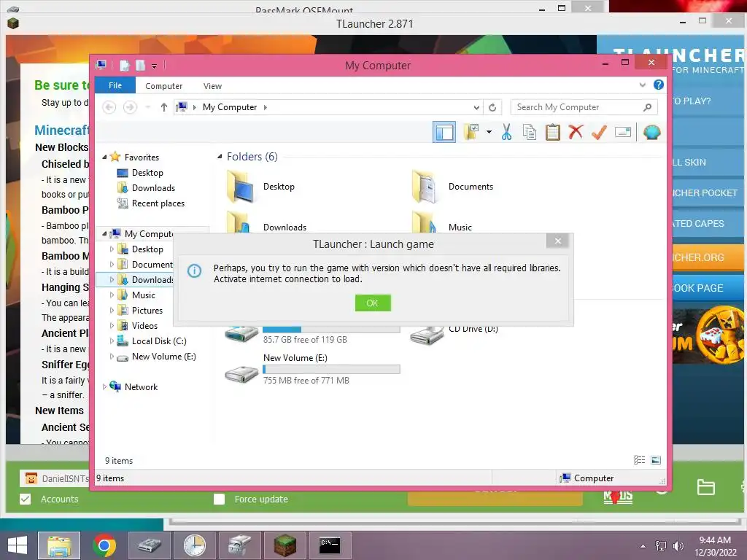747x560 pixels.
Task: Click the red X Delete icon
Action: click(576, 132)
